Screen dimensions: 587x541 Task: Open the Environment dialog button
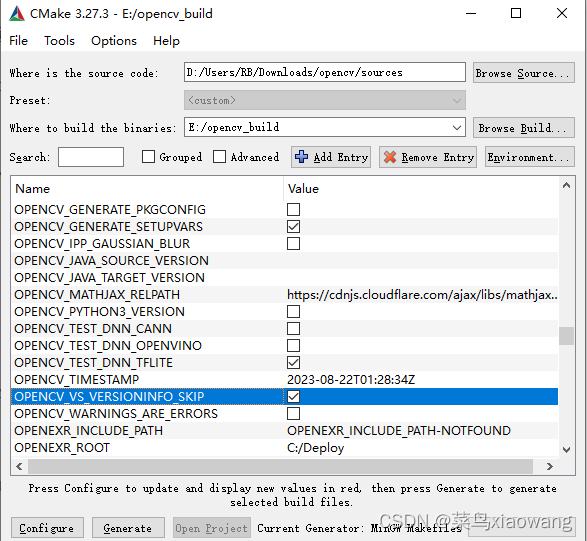coord(530,157)
